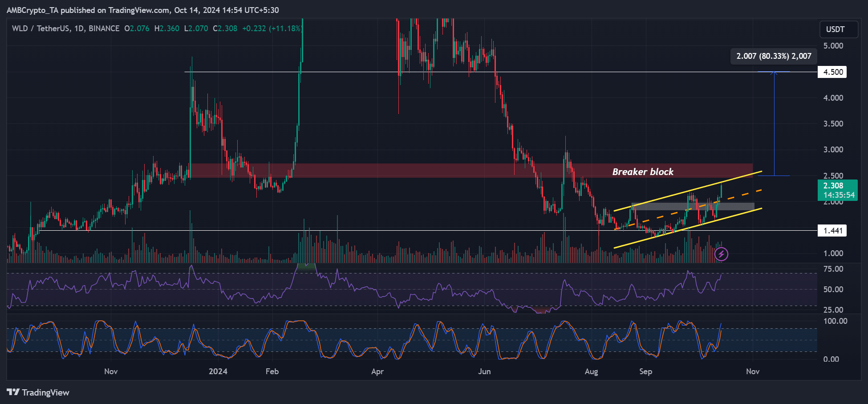Click the 3.000 price axis label
868x404 pixels.
click(833, 150)
